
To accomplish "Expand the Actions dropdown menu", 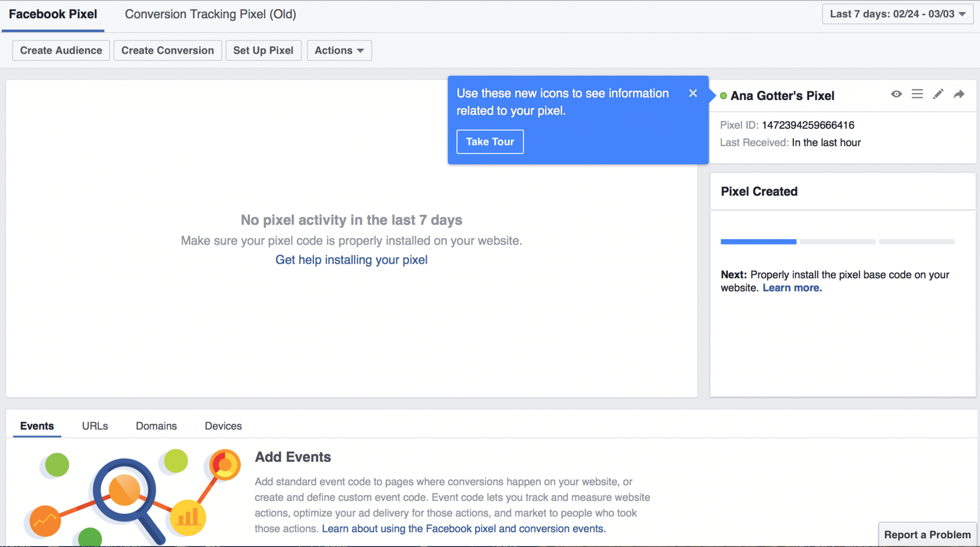I will (339, 50).
